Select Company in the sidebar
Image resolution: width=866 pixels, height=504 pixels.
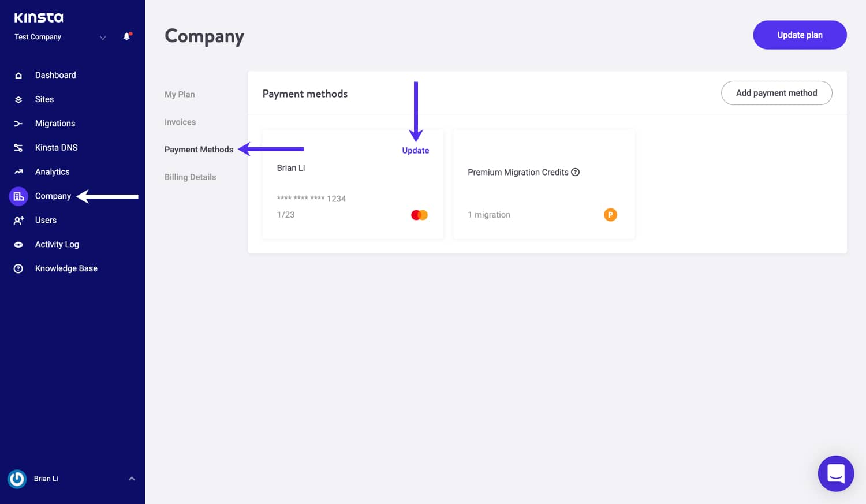pyautogui.click(x=53, y=196)
